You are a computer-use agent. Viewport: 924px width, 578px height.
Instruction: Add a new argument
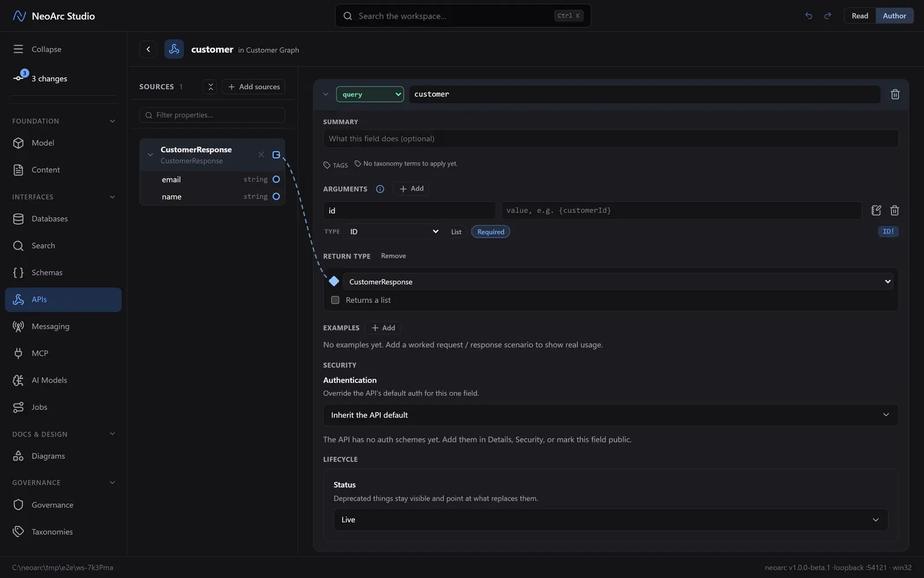[x=411, y=188]
